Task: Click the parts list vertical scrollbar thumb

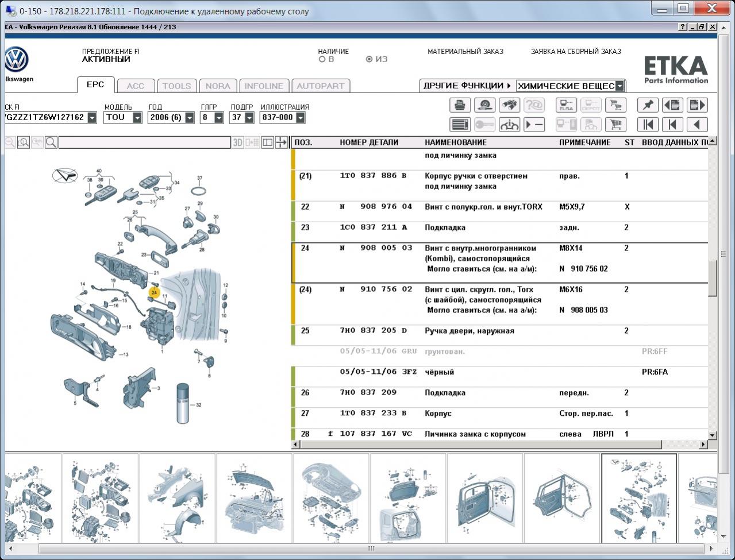Action: [x=713, y=278]
